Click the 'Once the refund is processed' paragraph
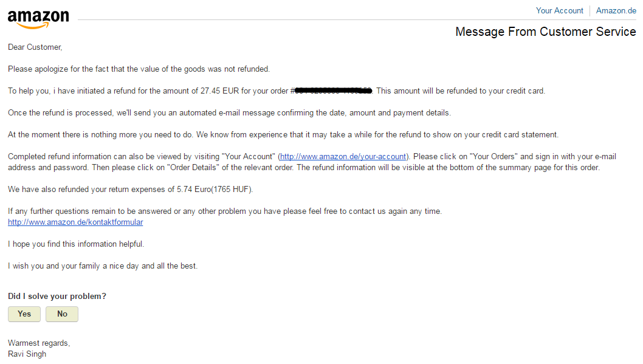 (229, 113)
